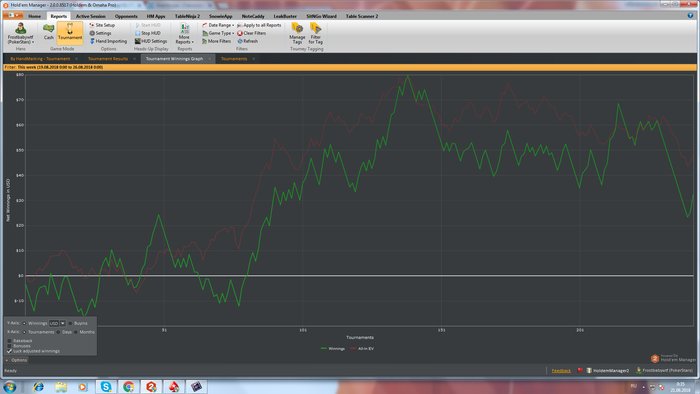Screen dimensions: 700x394
Task: Close the Tournaments report tab
Action: click(254, 59)
